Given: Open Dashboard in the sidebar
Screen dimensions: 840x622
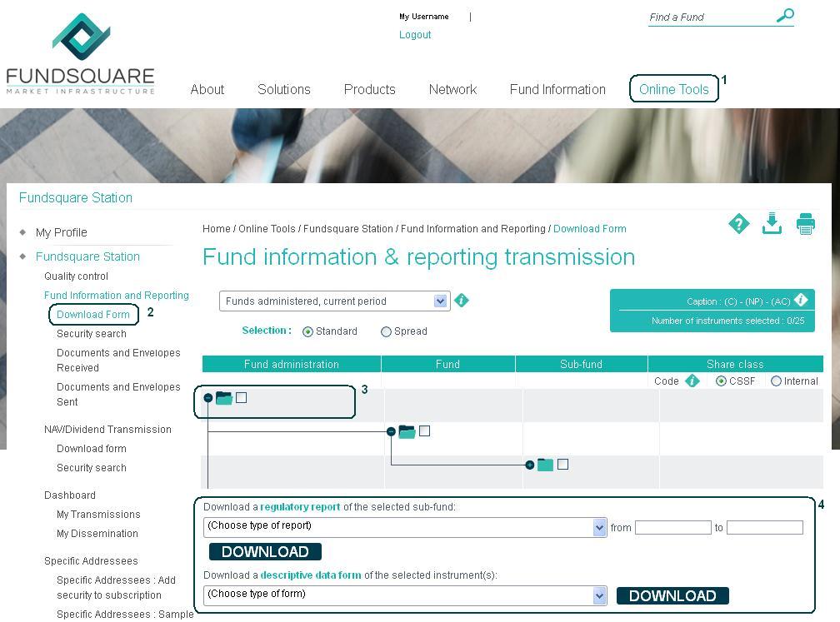Looking at the screenshot, I should [x=70, y=495].
